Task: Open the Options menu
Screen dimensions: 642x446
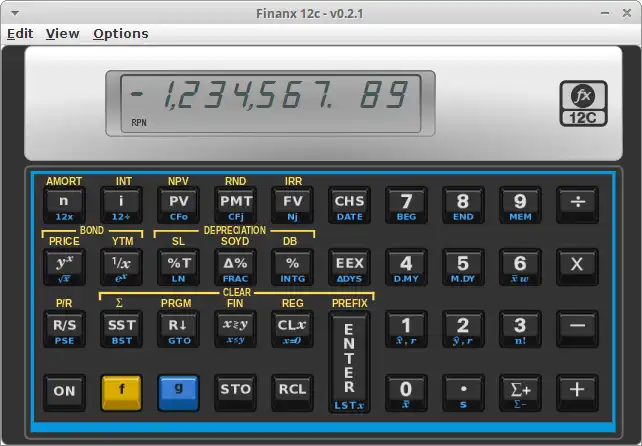Action: pos(120,34)
